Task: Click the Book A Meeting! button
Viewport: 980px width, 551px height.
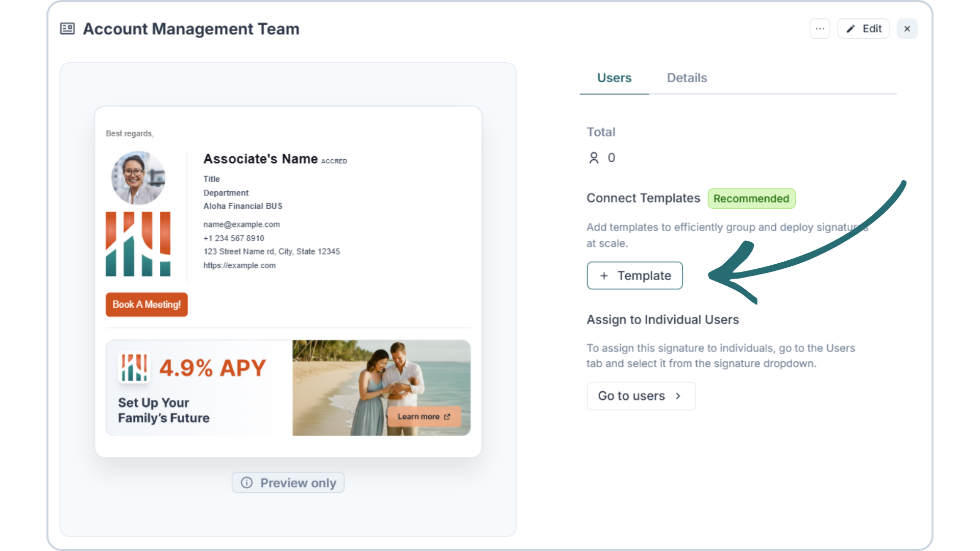Action: click(146, 305)
